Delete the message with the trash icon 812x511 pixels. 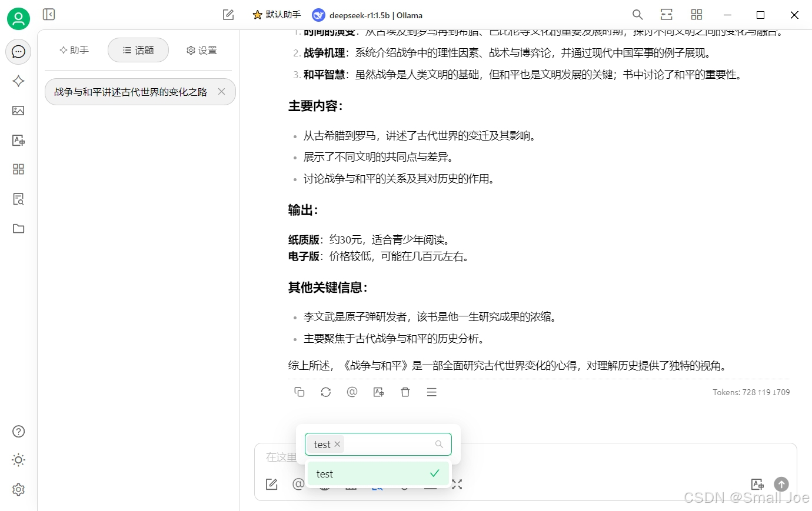click(x=405, y=392)
